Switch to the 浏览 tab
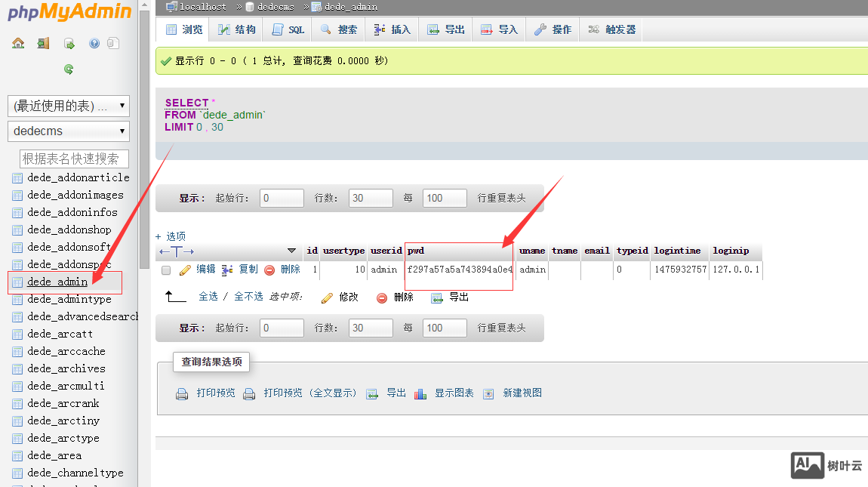Image resolution: width=868 pixels, height=487 pixels. click(x=185, y=29)
